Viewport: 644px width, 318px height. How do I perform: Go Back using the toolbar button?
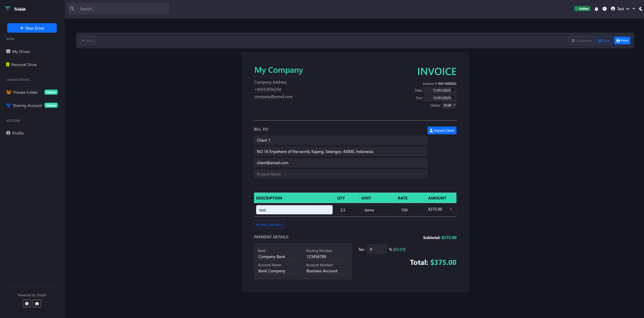[x=88, y=41]
